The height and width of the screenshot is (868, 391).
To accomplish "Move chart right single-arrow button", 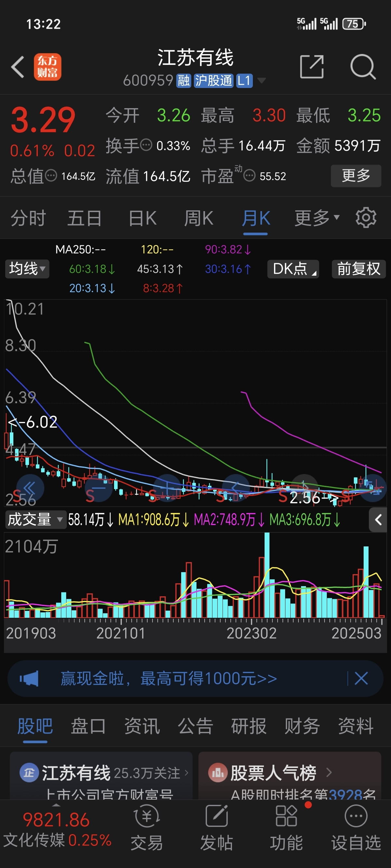I will pos(304,488).
